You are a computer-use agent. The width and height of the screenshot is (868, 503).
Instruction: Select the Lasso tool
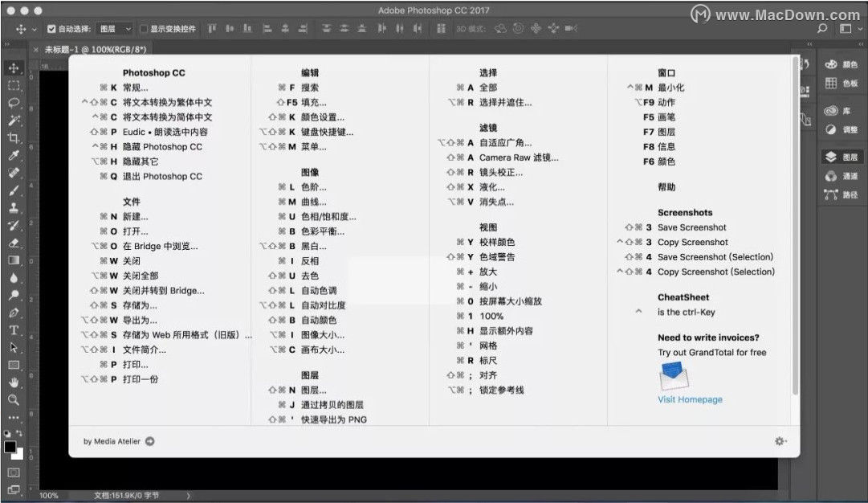click(x=14, y=103)
